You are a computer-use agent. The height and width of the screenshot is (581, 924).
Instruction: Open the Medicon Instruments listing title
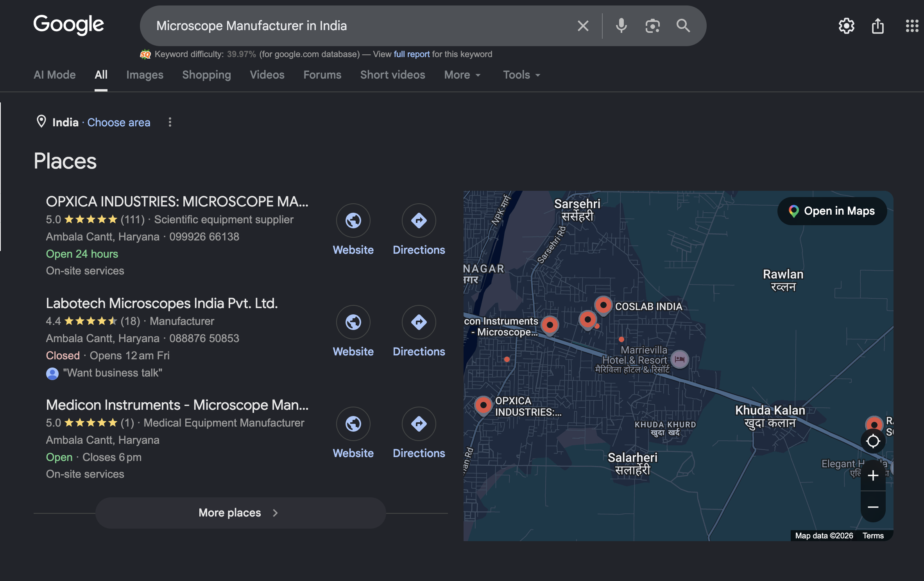pyautogui.click(x=177, y=405)
